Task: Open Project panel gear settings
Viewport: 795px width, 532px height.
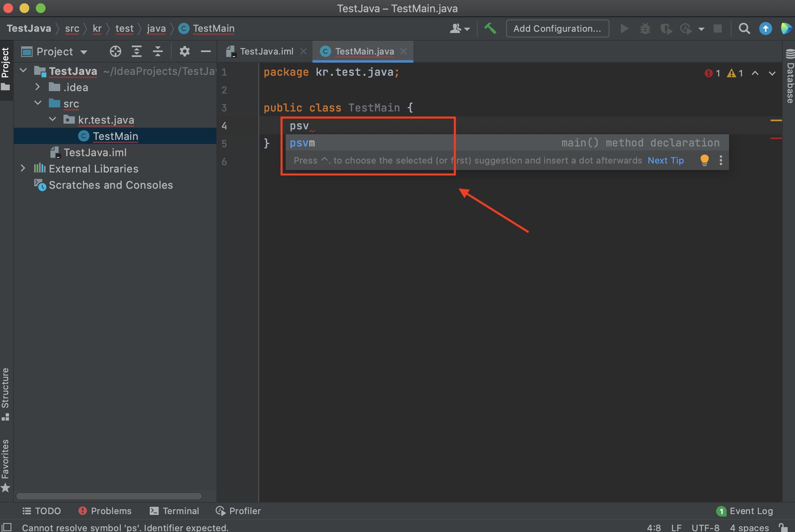Action: click(184, 52)
